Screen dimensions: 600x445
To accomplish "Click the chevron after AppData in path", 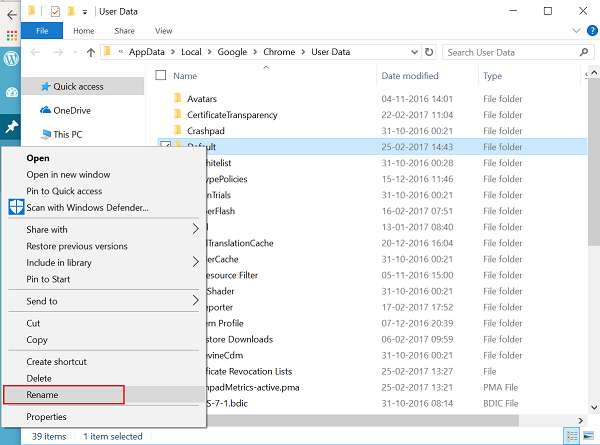I will (173, 52).
